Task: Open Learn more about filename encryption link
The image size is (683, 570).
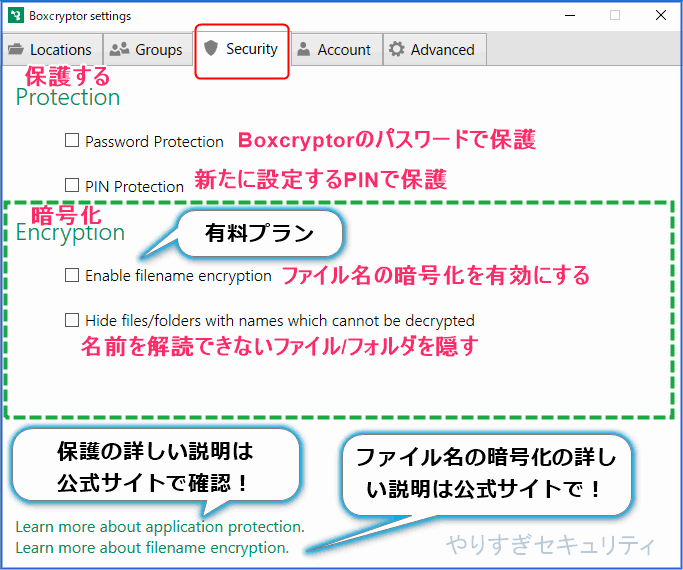Action: [152, 547]
